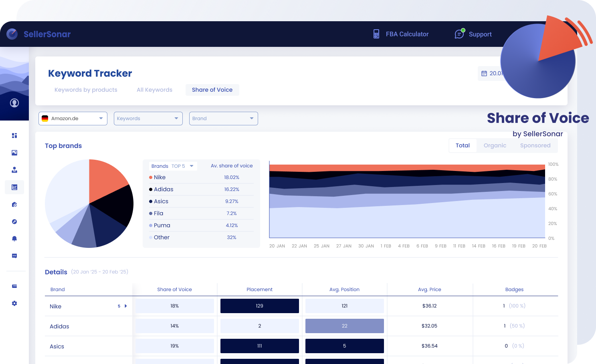Click Nike in the details table
Viewport: 596px width, 364px height.
(55, 306)
